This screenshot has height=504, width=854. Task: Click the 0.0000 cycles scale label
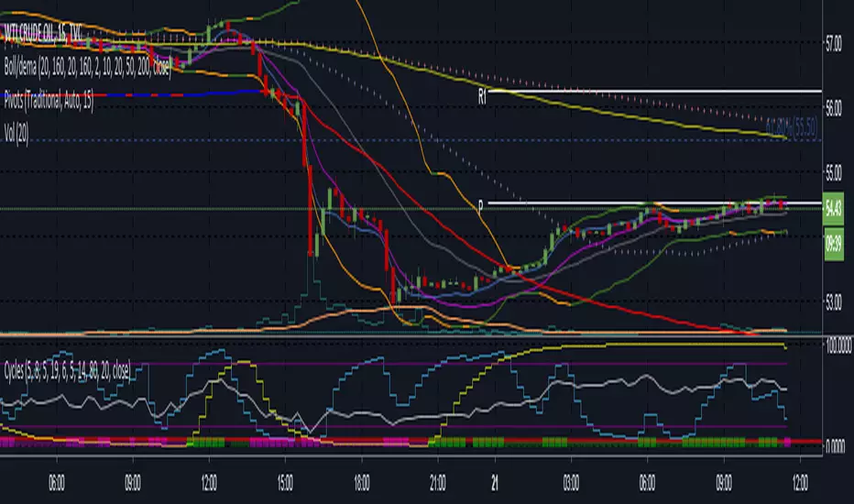coord(836,447)
